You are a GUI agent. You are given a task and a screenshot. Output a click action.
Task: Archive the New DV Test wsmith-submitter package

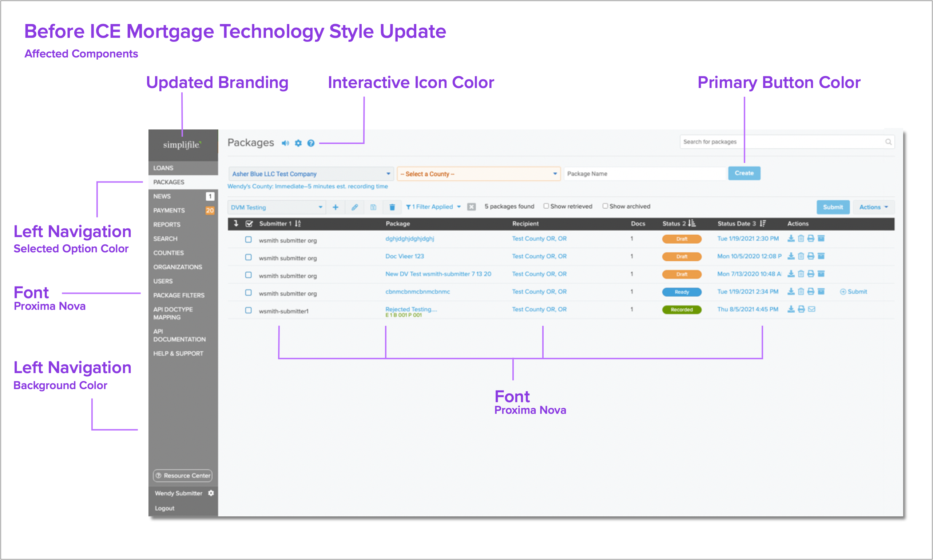[x=821, y=274]
